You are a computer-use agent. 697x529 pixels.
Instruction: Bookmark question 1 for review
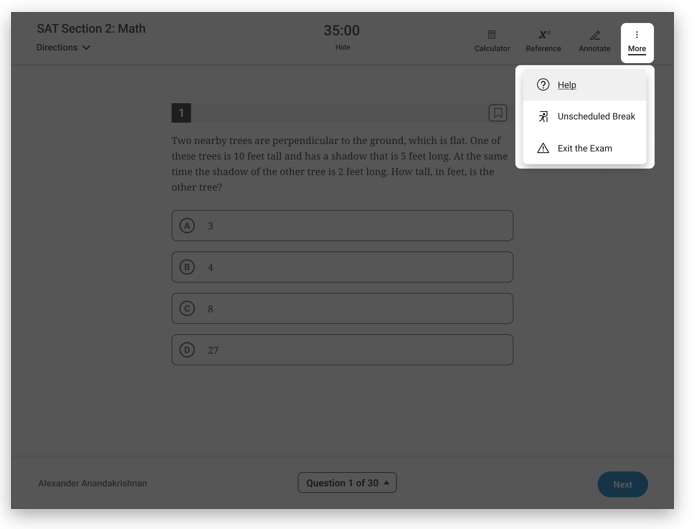coord(498,113)
